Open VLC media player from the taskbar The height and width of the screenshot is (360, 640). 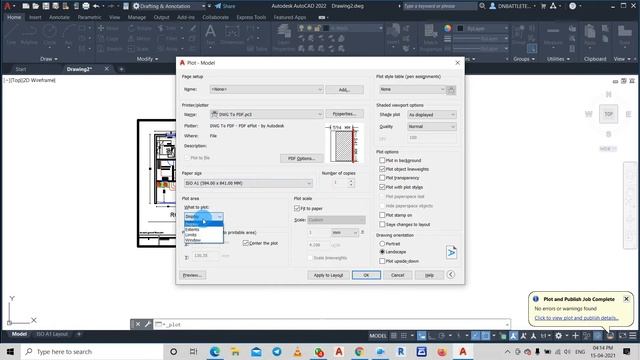click(298, 351)
